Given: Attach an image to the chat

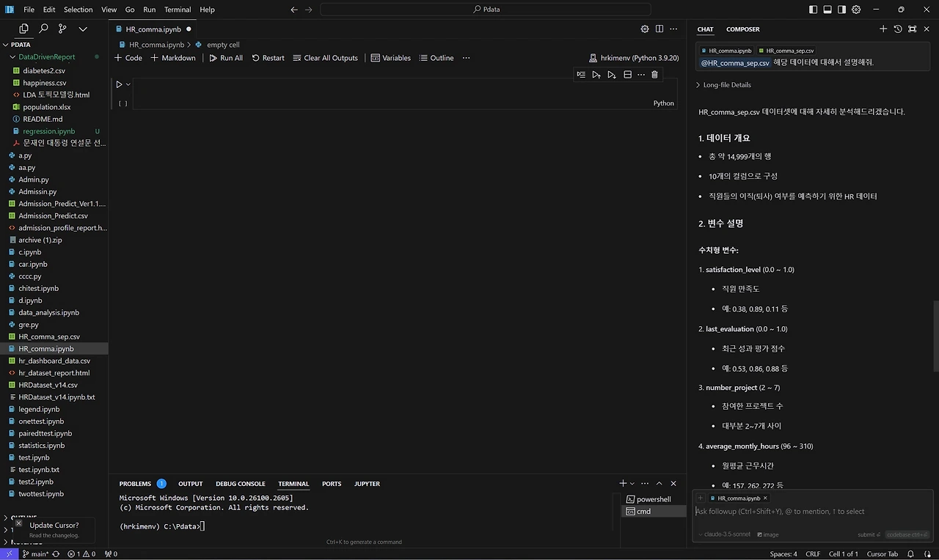Looking at the screenshot, I should (768, 534).
